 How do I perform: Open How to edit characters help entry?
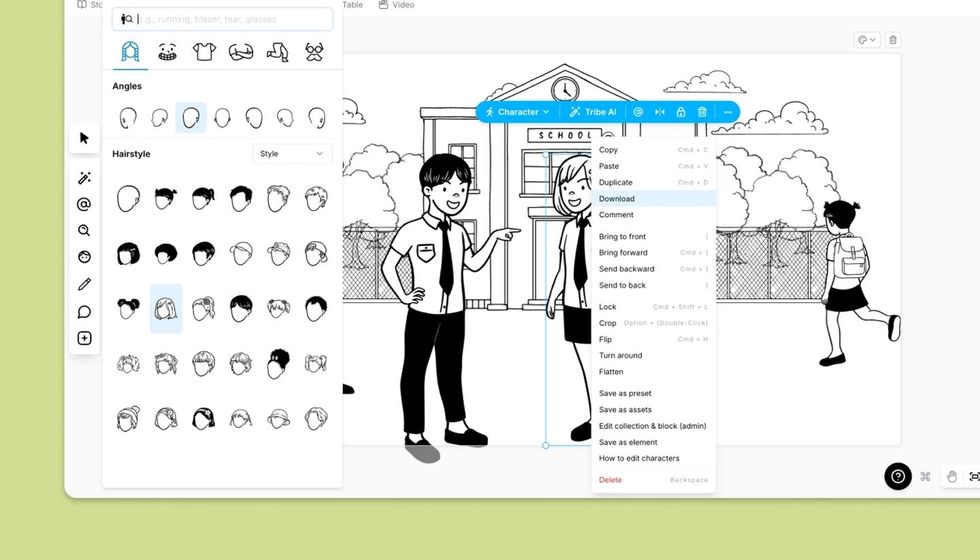point(653,458)
